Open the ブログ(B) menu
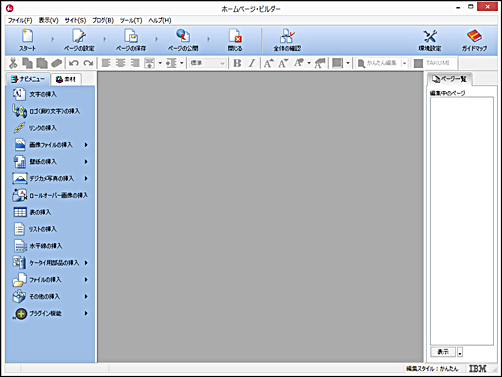This screenshot has width=502, height=377. pos(103,20)
